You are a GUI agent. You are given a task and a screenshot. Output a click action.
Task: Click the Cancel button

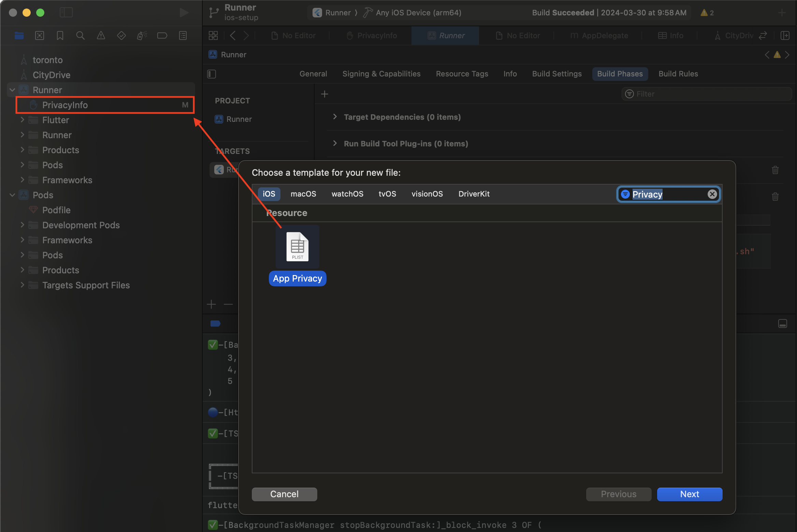pyautogui.click(x=284, y=494)
